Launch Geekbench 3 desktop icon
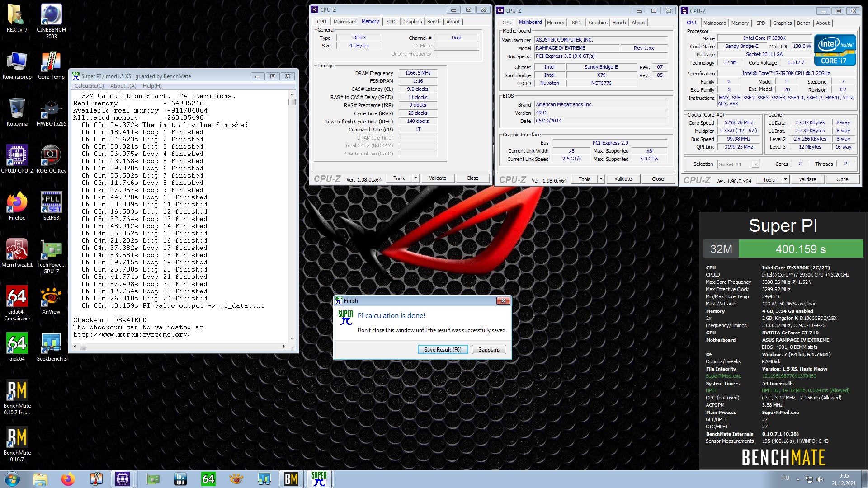 51,347
